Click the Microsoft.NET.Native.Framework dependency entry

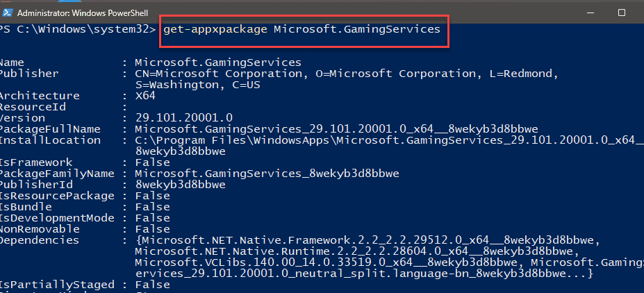point(368,240)
